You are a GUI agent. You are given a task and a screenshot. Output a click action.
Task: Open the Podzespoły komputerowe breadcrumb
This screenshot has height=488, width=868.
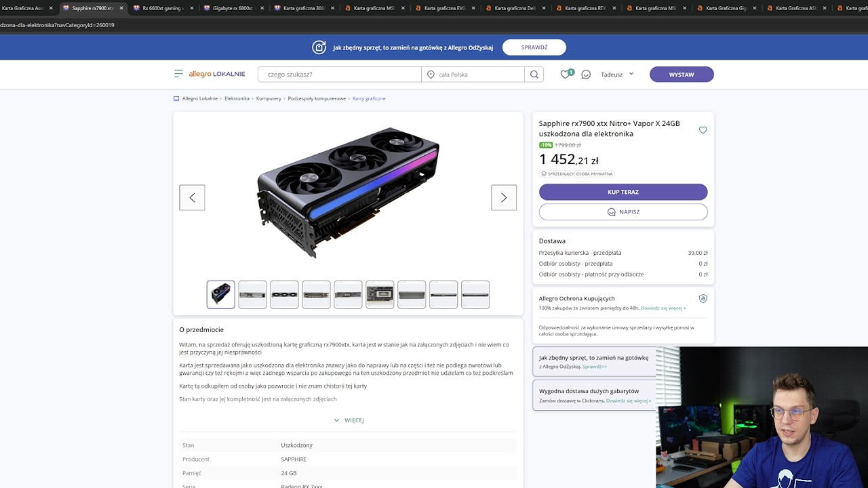[317, 98]
